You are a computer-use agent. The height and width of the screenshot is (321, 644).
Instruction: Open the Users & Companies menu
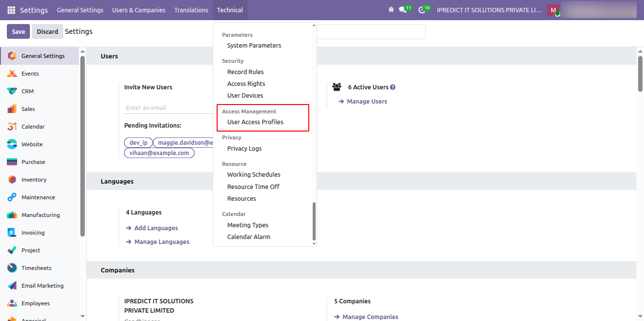[139, 10]
